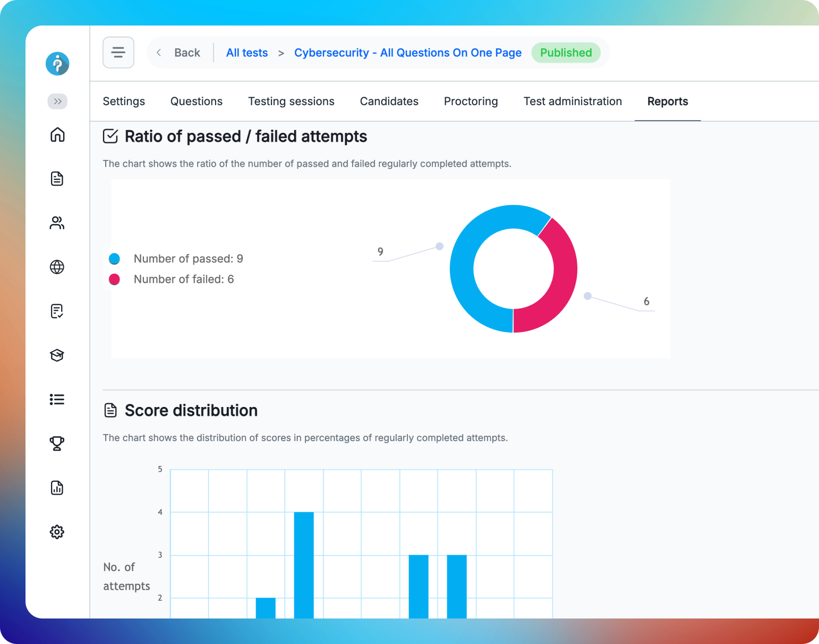The image size is (819, 644).
Task: Click the hamburger menu button near breadcrumbs
Action: tap(118, 52)
